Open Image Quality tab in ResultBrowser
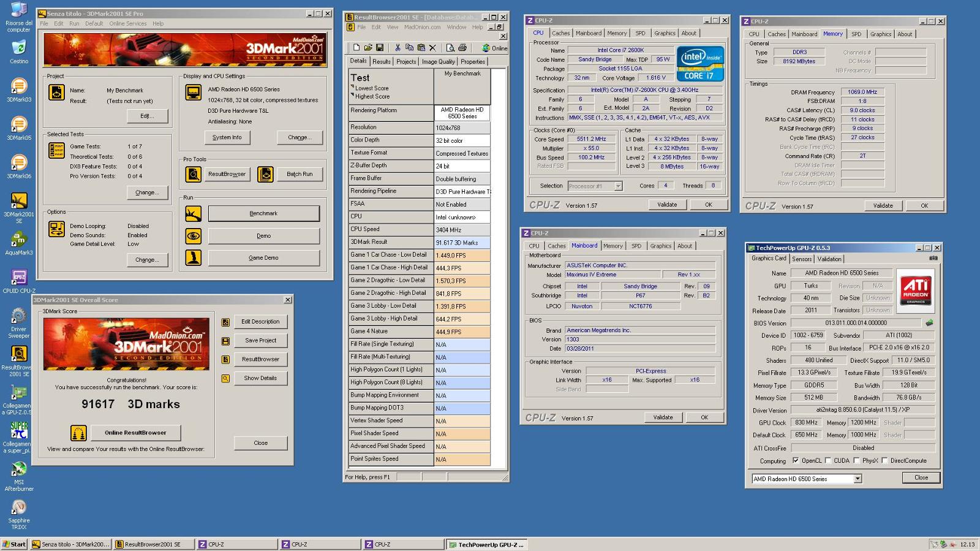This screenshot has height=551, width=980. tap(439, 61)
